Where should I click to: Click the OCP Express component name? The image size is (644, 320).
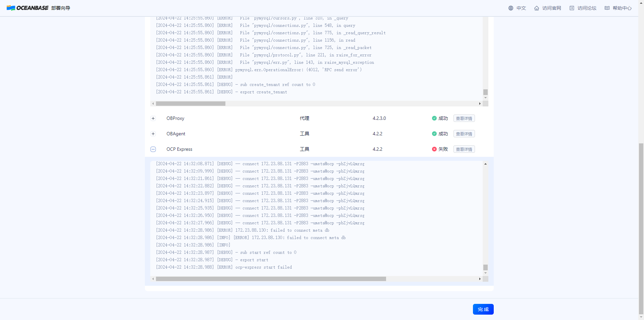point(179,149)
